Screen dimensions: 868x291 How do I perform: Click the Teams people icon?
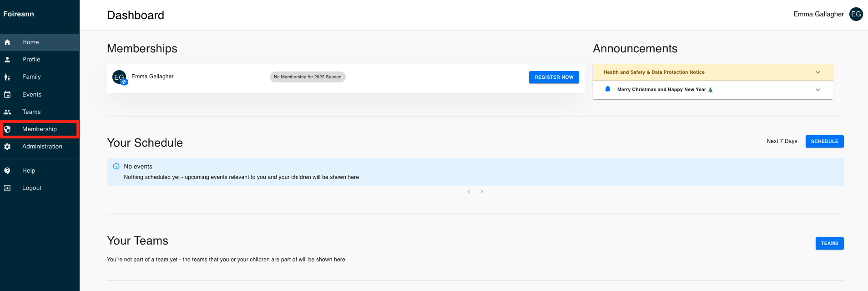[x=7, y=112]
